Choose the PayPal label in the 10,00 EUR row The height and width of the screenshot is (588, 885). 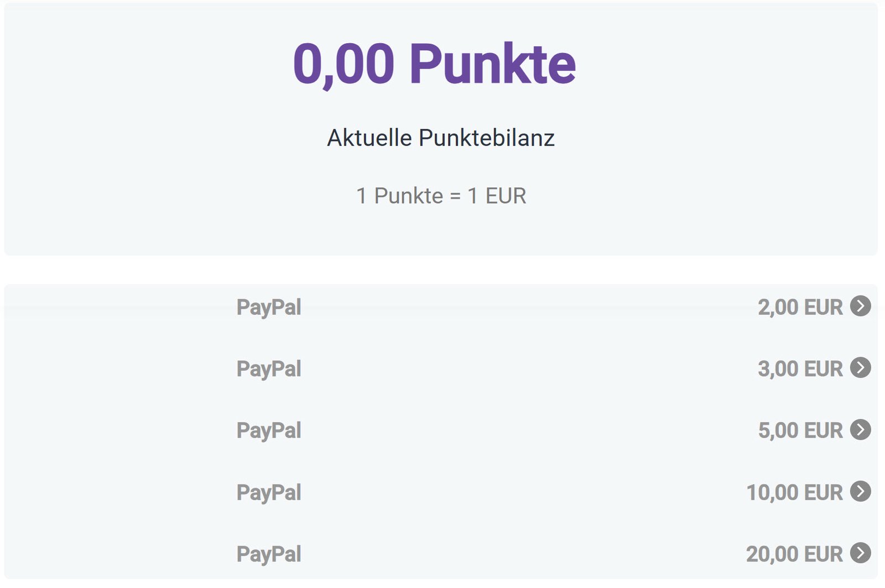(x=269, y=492)
